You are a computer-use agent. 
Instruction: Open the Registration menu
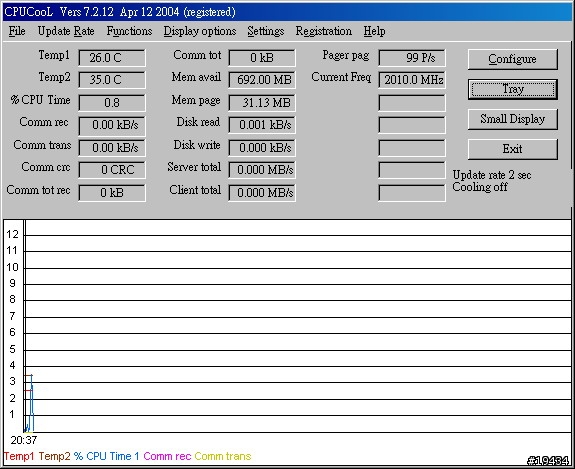pos(323,31)
